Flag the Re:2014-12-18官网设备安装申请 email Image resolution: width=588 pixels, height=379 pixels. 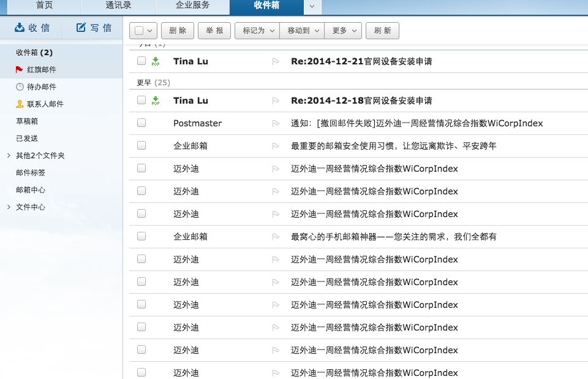point(276,101)
